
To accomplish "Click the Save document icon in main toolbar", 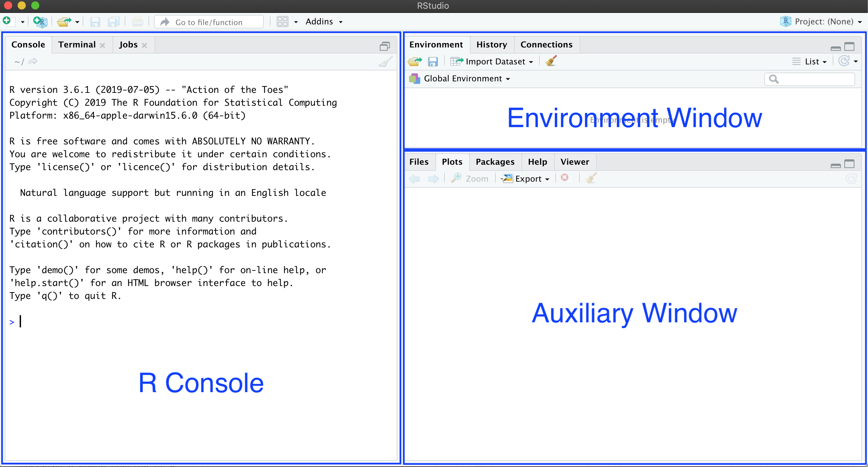I will (95, 22).
